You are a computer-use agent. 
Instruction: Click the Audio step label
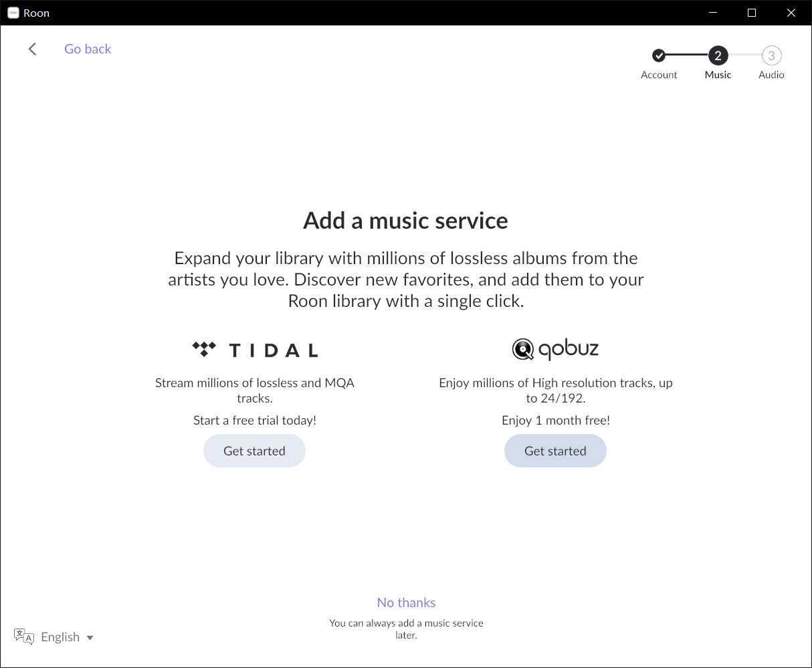771,75
